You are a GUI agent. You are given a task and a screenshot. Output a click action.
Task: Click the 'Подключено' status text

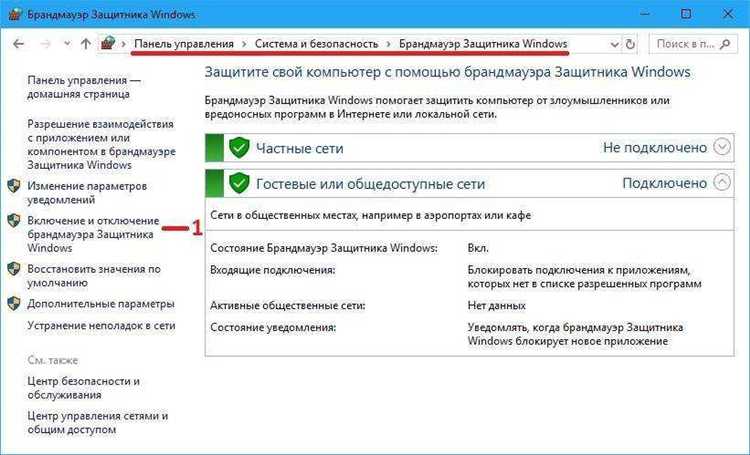[x=665, y=183]
